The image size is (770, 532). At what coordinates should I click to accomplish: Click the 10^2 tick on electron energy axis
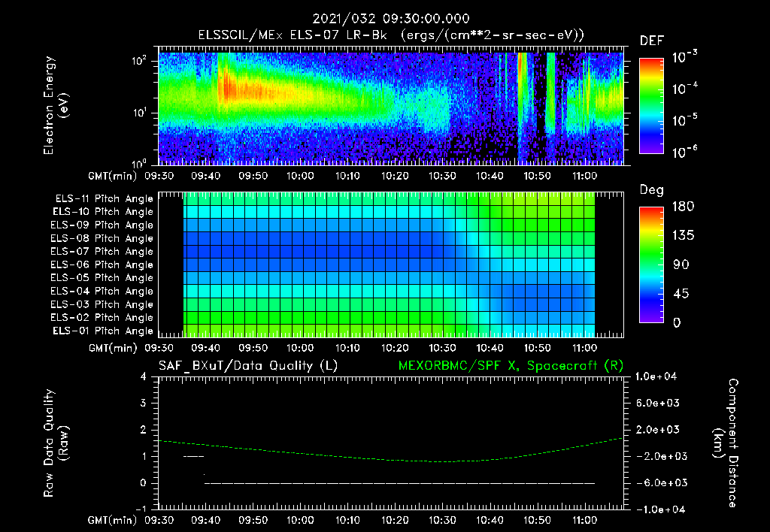coord(139,62)
